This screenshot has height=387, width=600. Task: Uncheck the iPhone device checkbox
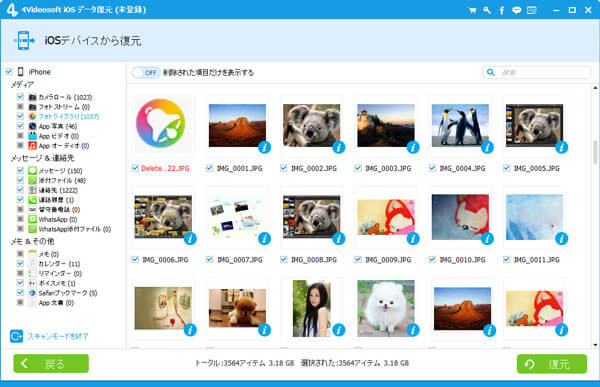click(x=9, y=72)
